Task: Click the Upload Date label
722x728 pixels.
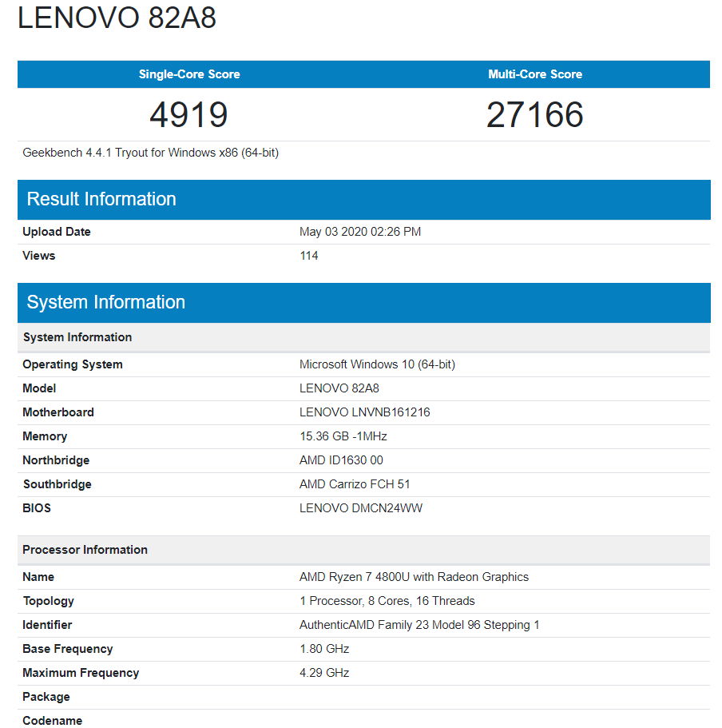Action: pos(57,232)
